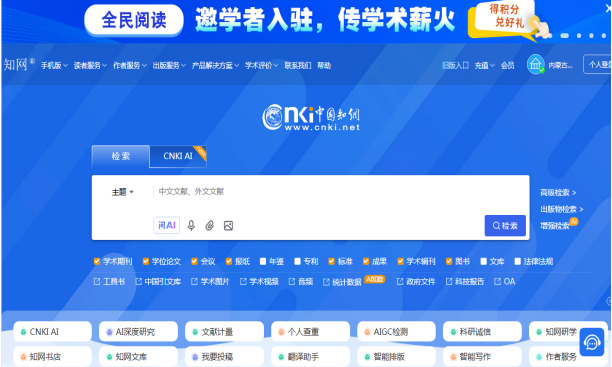Expand the 作者服务 menu
The image size is (612, 367).
130,65
